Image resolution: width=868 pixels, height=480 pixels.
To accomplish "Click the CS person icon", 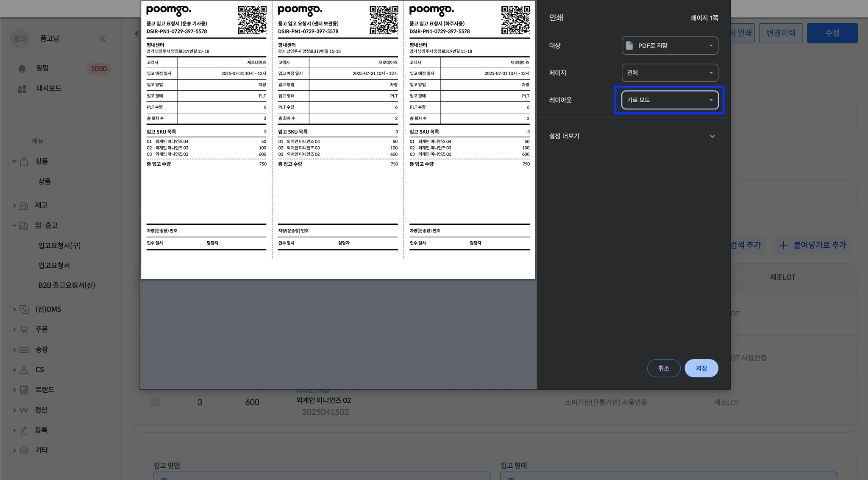I will pyautogui.click(x=24, y=370).
